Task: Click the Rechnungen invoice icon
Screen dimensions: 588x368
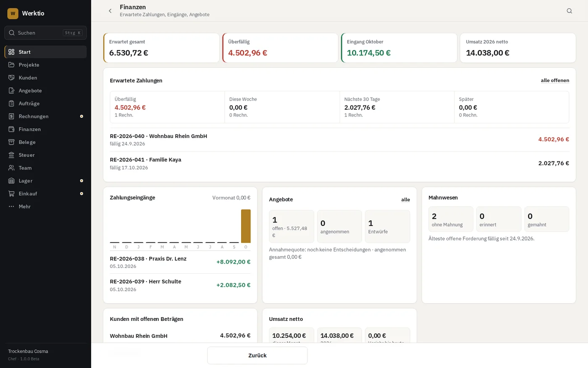Action: tap(11, 116)
